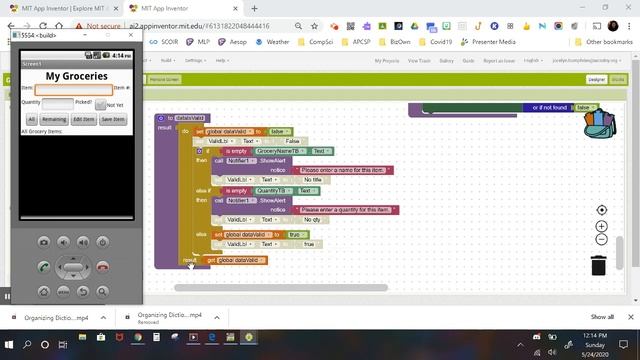Click the Cast media icon in Chrome

pos(597,26)
